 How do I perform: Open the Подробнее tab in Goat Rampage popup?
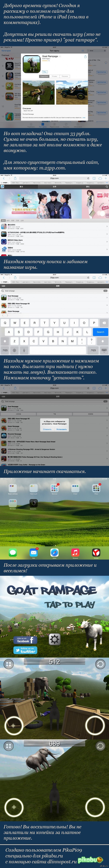(44, 77)
